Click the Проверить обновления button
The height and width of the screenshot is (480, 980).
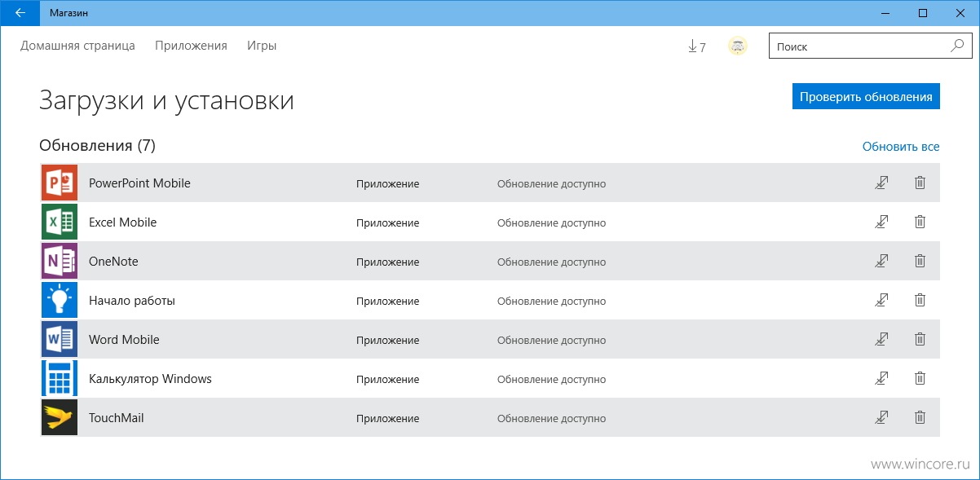(x=866, y=96)
